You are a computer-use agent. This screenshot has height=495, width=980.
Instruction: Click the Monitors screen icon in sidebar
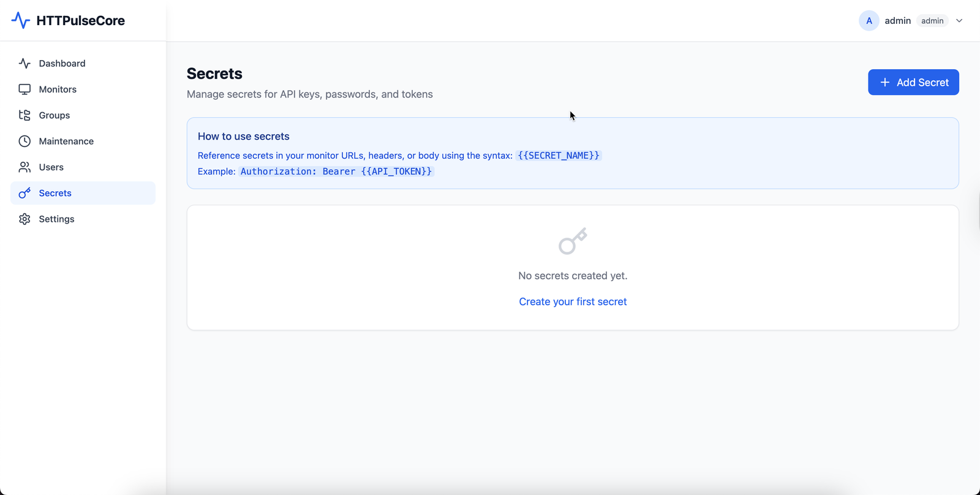(24, 89)
